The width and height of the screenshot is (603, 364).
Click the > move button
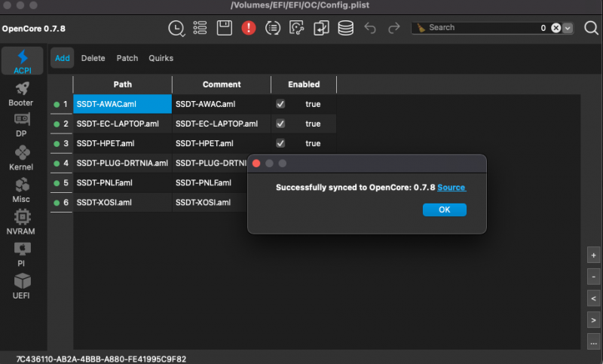click(x=593, y=320)
